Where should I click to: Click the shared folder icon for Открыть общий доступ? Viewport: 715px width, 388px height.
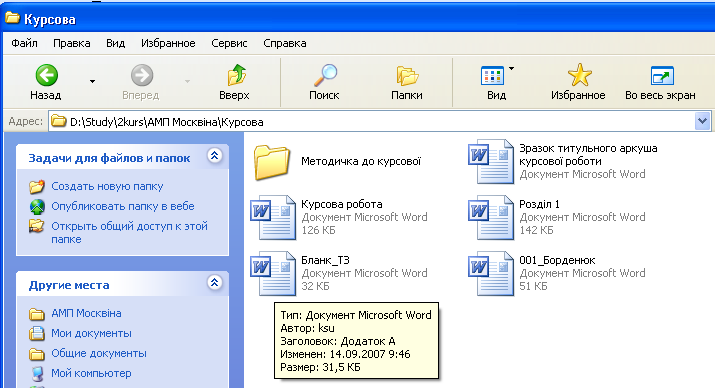37,226
